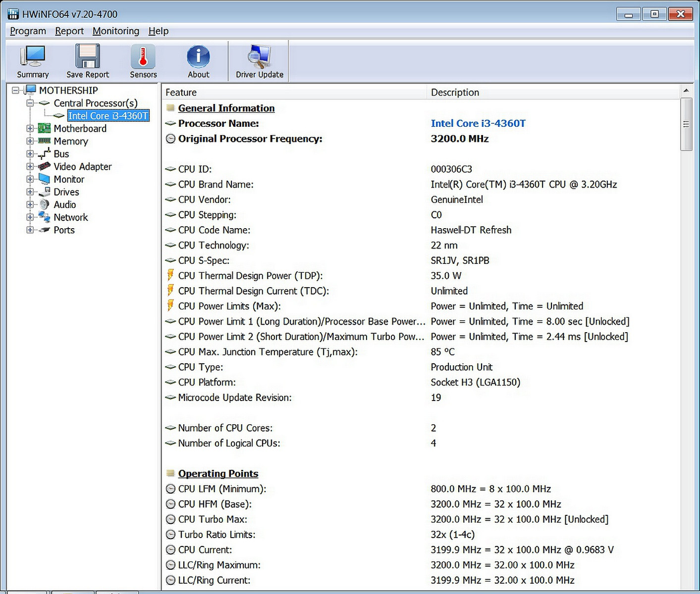700x594 pixels.
Task: Click the Video Adapter card icon
Action: coord(45,166)
